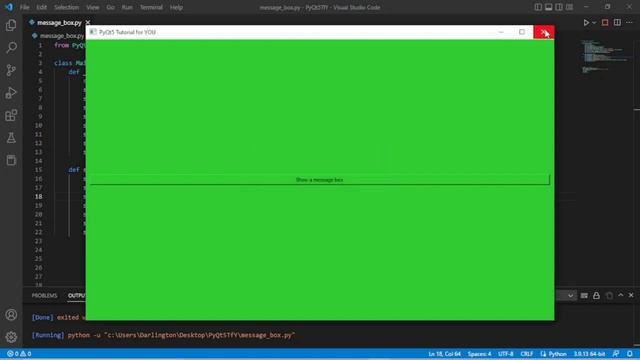Image resolution: width=640 pixels, height=360 pixels.
Task: Open the bottom activity bar view icon under Testing
Action: [11, 160]
